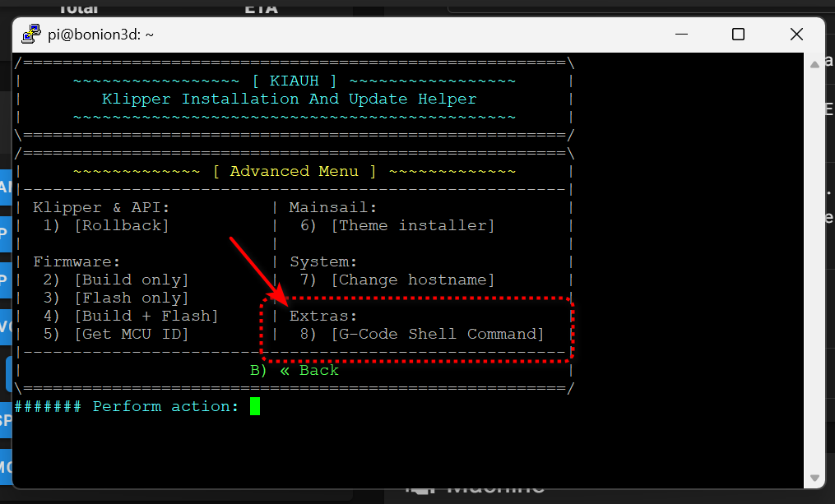Viewport: 835px width, 504px height.
Task: Click the [Get MCU ID] option
Action: (131, 334)
